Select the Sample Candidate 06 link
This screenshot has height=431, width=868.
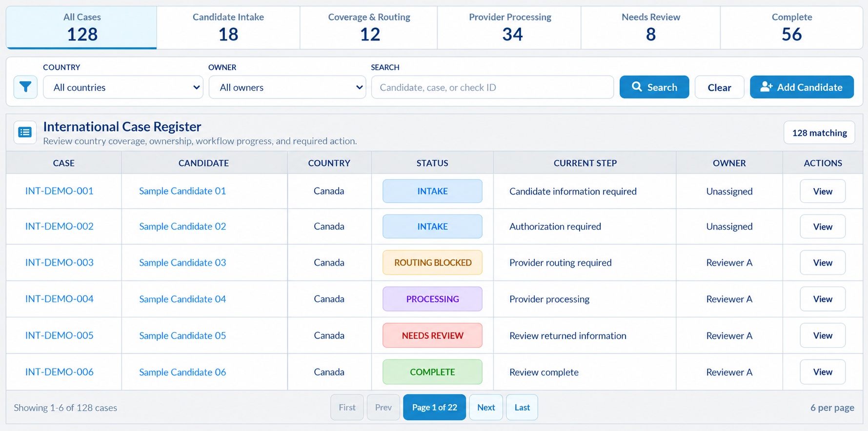point(182,372)
